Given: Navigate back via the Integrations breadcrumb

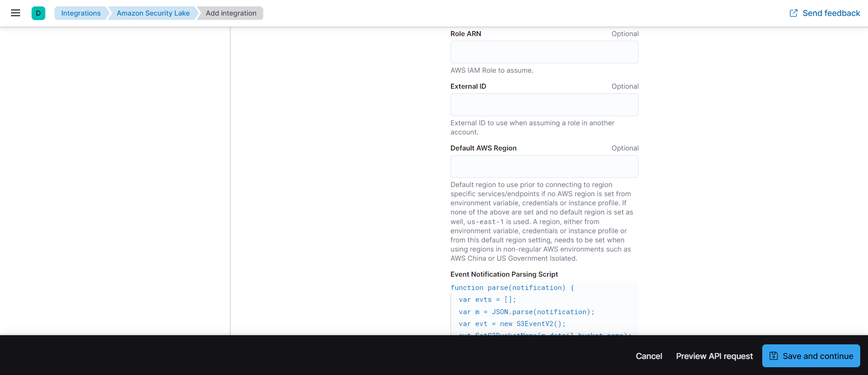Looking at the screenshot, I should tap(81, 13).
